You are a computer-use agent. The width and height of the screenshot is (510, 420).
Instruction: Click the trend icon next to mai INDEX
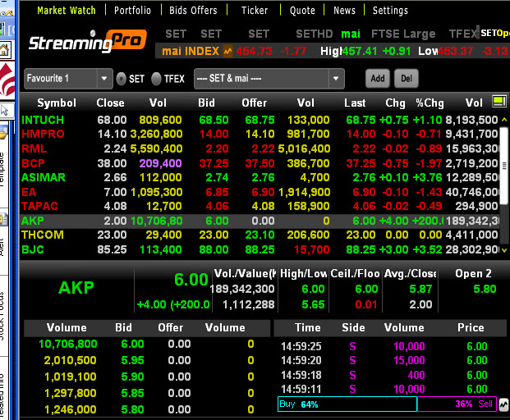tap(227, 52)
